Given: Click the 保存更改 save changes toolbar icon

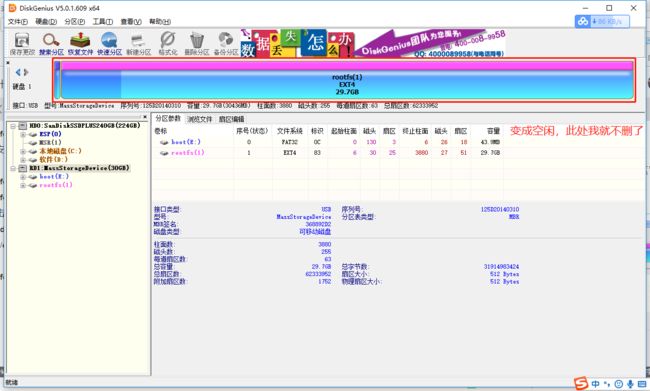Looking at the screenshot, I should pos(22,44).
